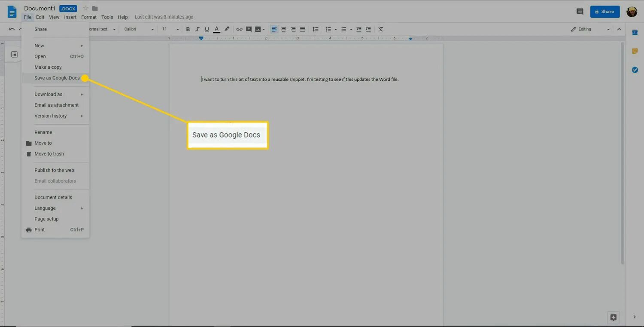This screenshot has width=644, height=327.
Task: Add a comment with the toolbar icon
Action: tap(249, 29)
